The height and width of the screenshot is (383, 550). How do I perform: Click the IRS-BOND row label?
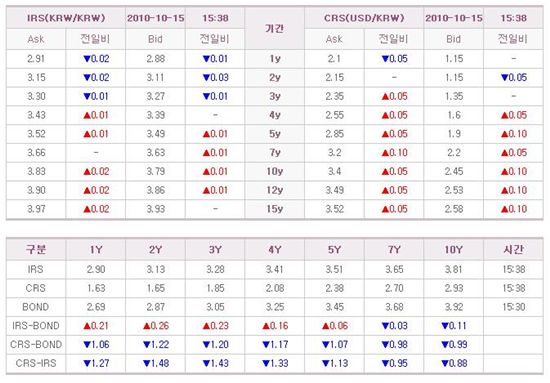tap(36, 326)
